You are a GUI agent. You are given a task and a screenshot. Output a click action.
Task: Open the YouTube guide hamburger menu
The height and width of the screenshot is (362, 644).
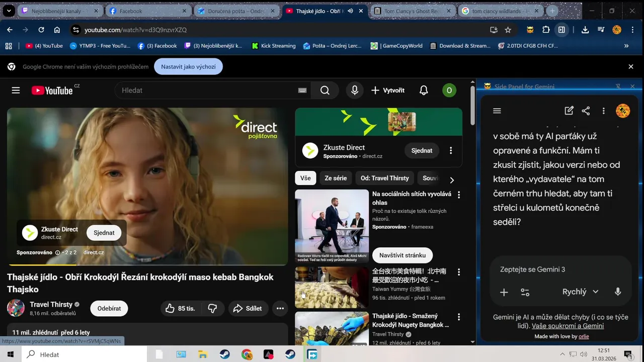pyautogui.click(x=16, y=90)
